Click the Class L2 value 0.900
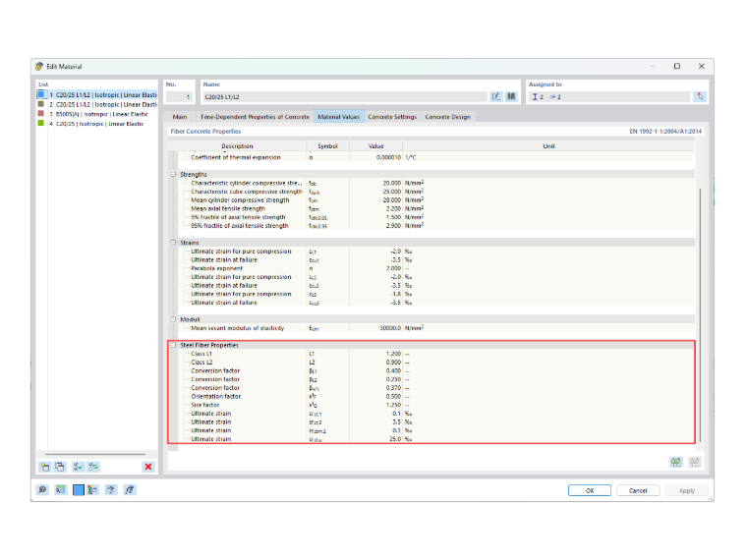747x560 pixels. [x=393, y=363]
